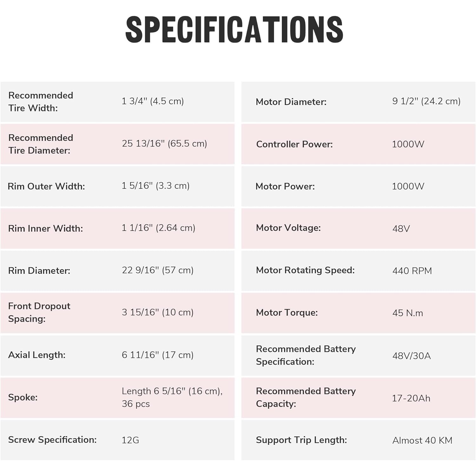
Task: Click the 25 13/16" (65.5 cm) value
Action: pyautogui.click(x=164, y=143)
